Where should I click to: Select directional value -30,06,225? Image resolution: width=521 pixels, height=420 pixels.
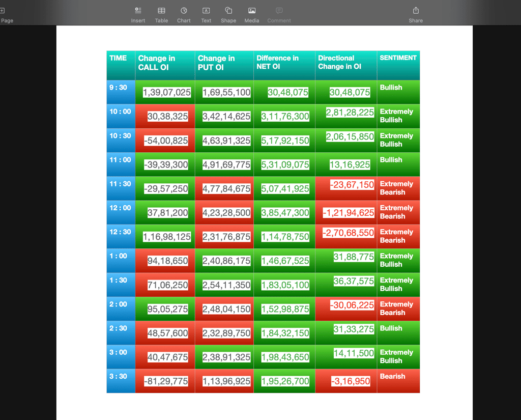tap(352, 304)
